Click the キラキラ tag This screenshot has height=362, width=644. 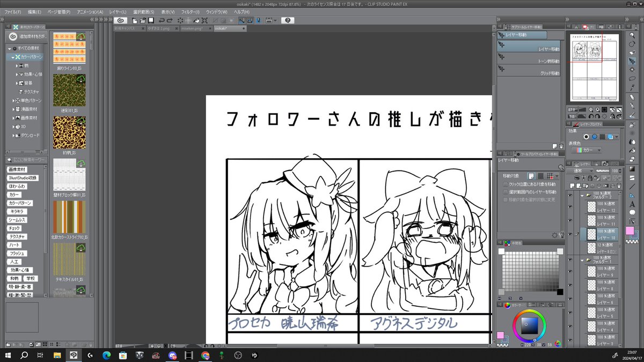tap(17, 211)
